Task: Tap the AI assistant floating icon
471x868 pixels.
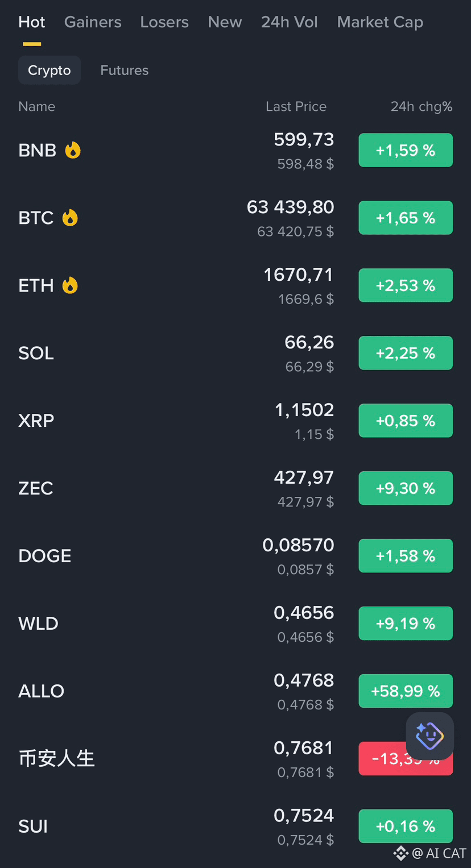Action: (x=429, y=736)
